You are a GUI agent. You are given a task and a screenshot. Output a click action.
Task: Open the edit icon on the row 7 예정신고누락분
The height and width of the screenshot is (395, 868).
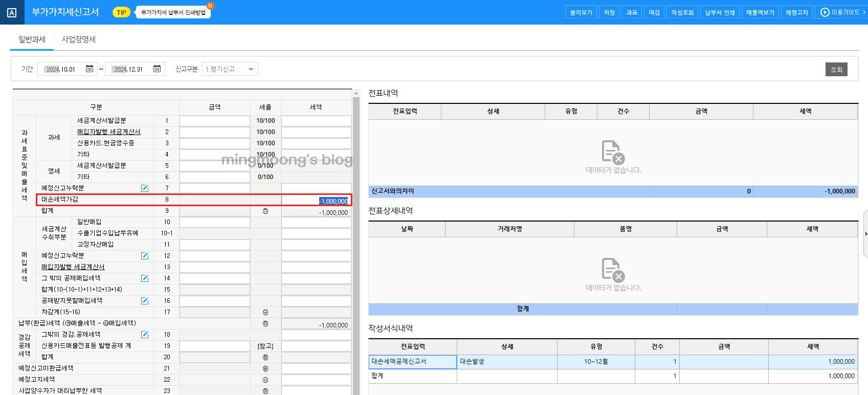[x=145, y=188]
